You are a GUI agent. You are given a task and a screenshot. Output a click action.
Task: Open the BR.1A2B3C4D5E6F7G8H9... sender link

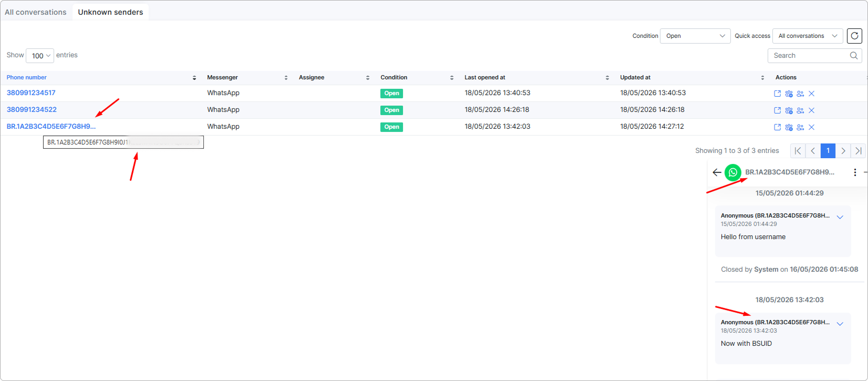(51, 126)
